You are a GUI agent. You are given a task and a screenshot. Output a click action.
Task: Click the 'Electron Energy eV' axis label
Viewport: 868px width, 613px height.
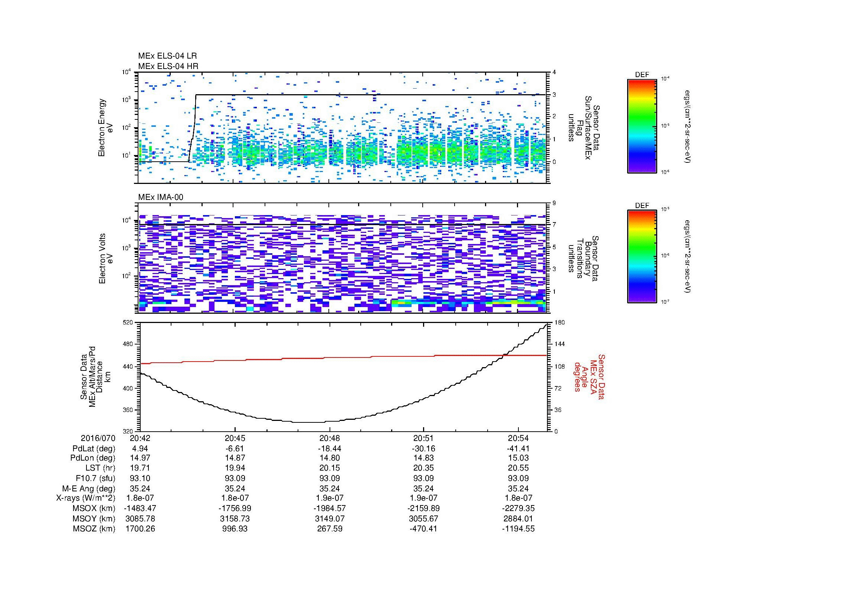(106, 128)
